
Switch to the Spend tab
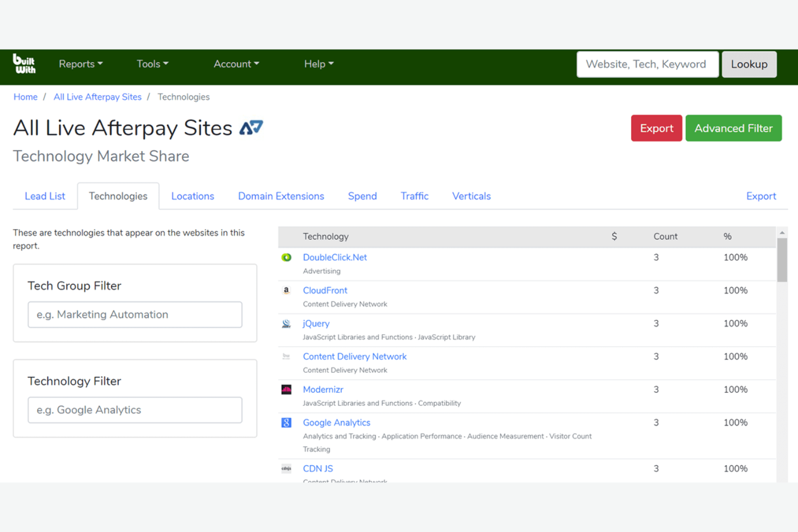[362, 196]
